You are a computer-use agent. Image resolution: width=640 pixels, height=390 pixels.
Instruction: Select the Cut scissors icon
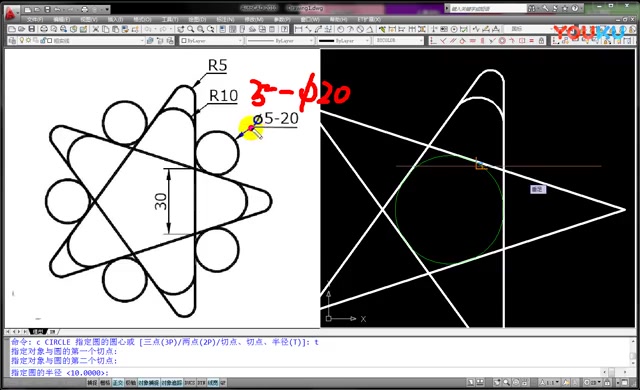pyautogui.click(x=96, y=29)
